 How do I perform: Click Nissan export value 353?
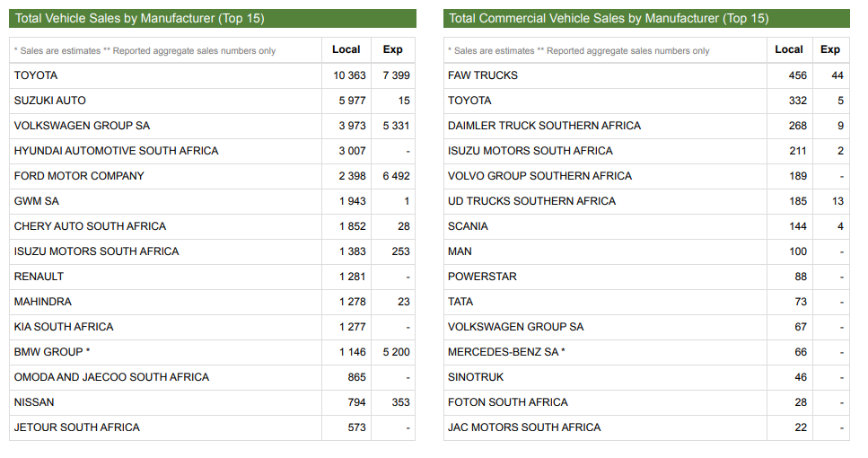tap(400, 402)
